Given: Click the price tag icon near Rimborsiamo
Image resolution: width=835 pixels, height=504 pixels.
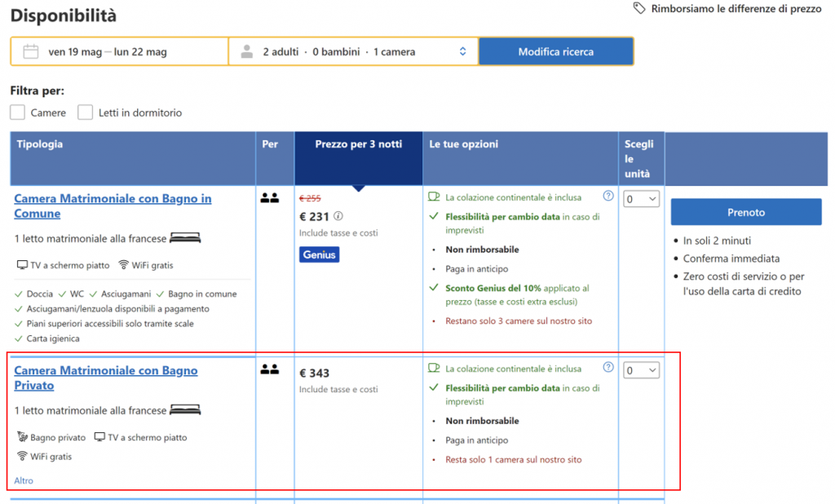Looking at the screenshot, I should coord(640,8).
